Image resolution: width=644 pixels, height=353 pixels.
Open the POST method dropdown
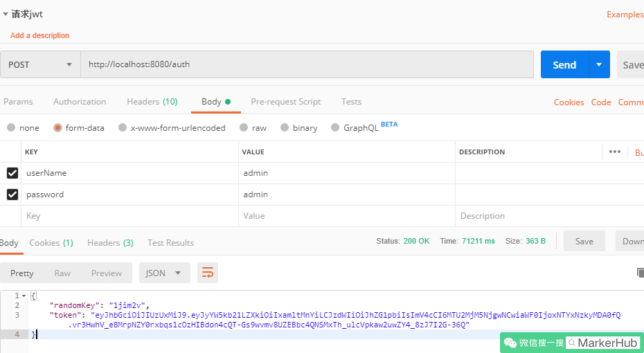pos(40,64)
